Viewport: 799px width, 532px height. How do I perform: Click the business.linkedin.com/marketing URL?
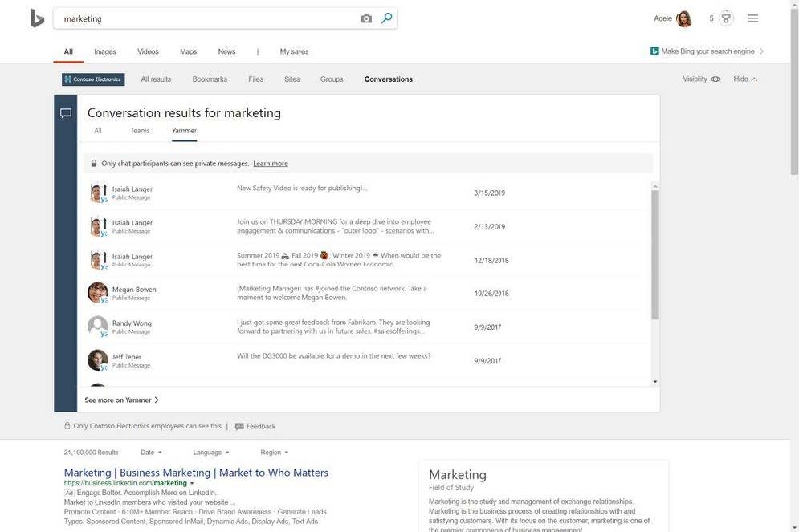coord(125,483)
